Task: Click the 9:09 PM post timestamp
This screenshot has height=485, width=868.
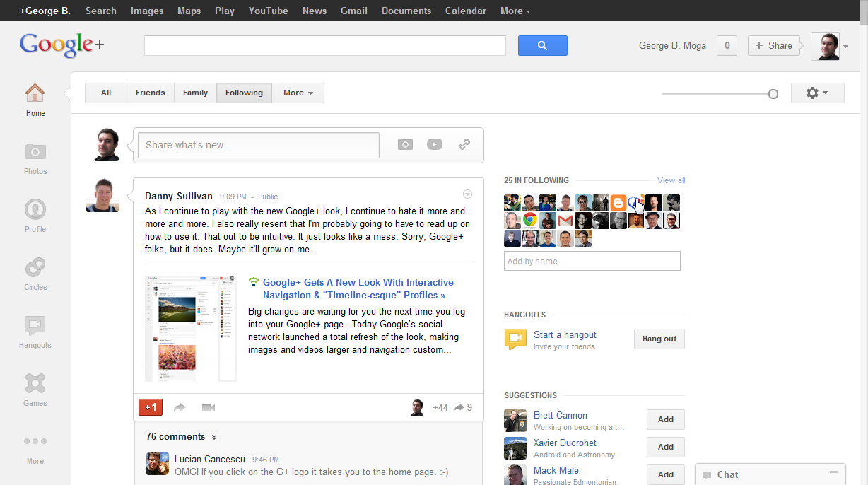Action: [x=233, y=197]
